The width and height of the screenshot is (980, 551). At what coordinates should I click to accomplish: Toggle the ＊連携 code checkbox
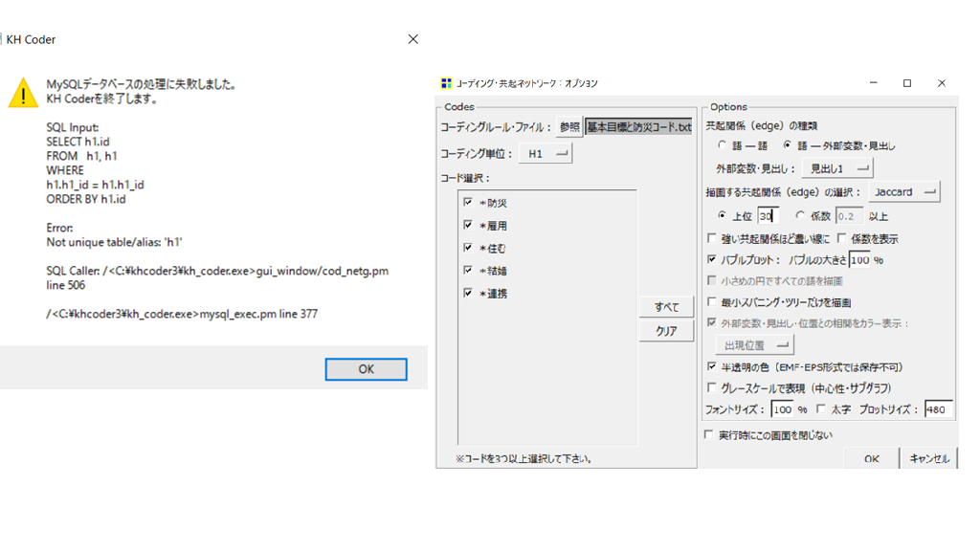point(468,293)
